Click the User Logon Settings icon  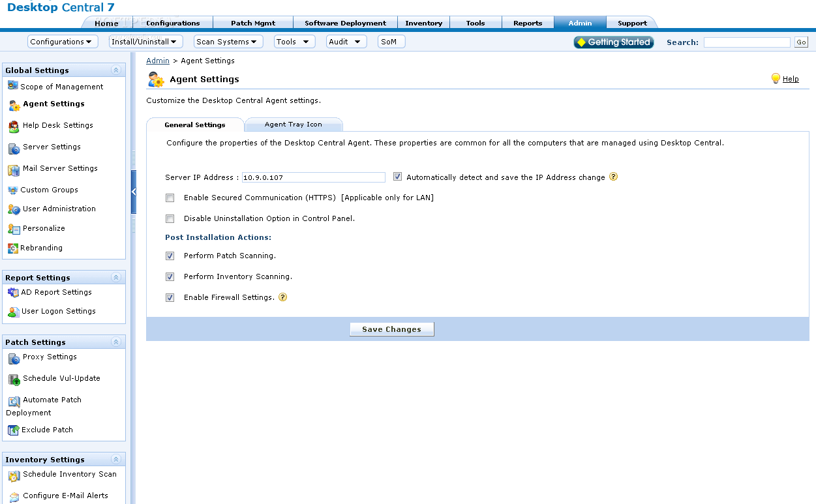point(13,312)
